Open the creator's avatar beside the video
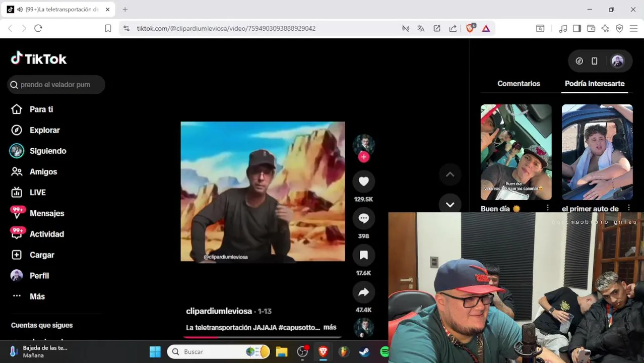Screen dimensions: 644x363 (x=363, y=145)
